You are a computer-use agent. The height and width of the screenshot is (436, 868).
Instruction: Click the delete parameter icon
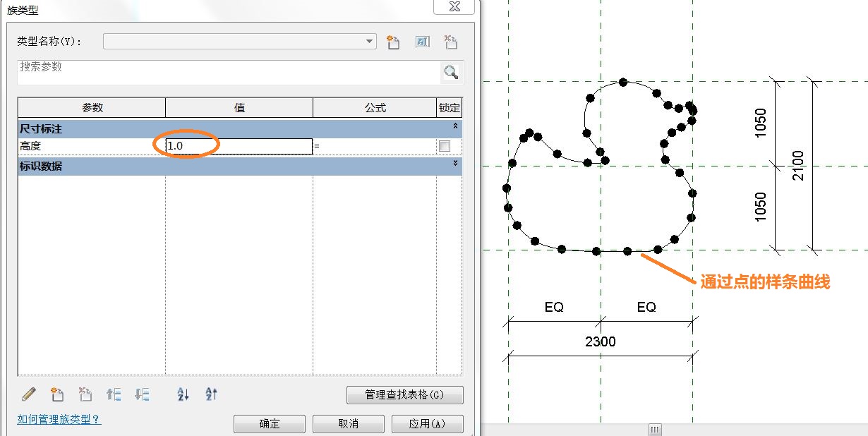pos(85,394)
